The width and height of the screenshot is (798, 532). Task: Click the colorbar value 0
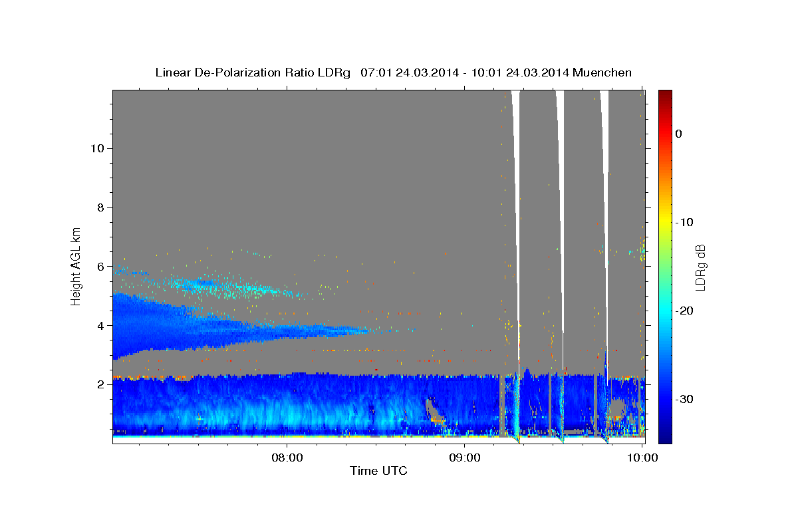click(x=679, y=134)
